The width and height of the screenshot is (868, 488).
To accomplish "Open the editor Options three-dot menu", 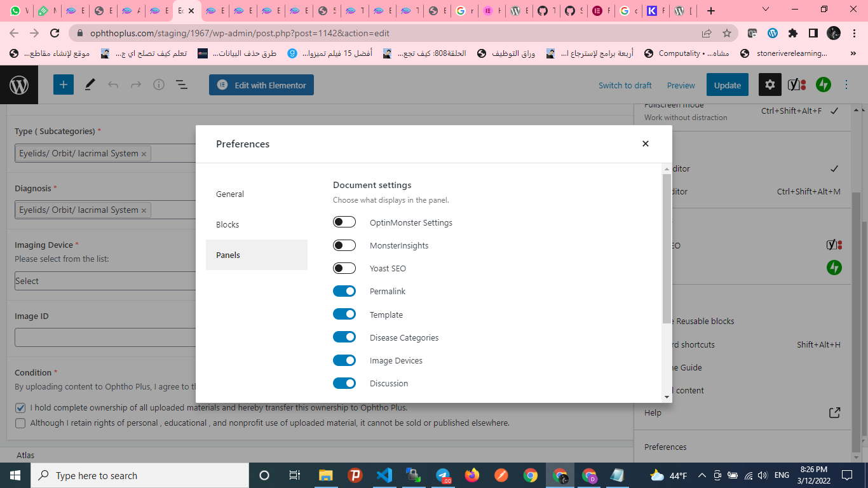I will [x=846, y=85].
